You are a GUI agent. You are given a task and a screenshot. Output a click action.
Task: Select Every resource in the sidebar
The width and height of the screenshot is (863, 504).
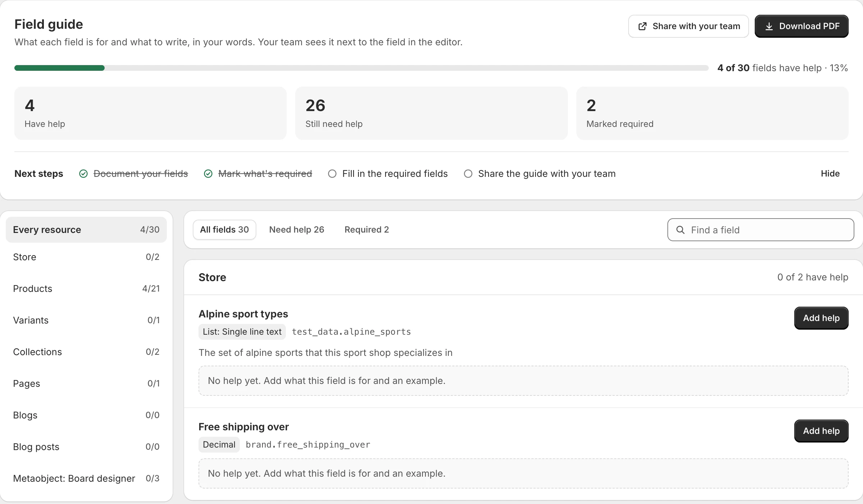point(86,230)
